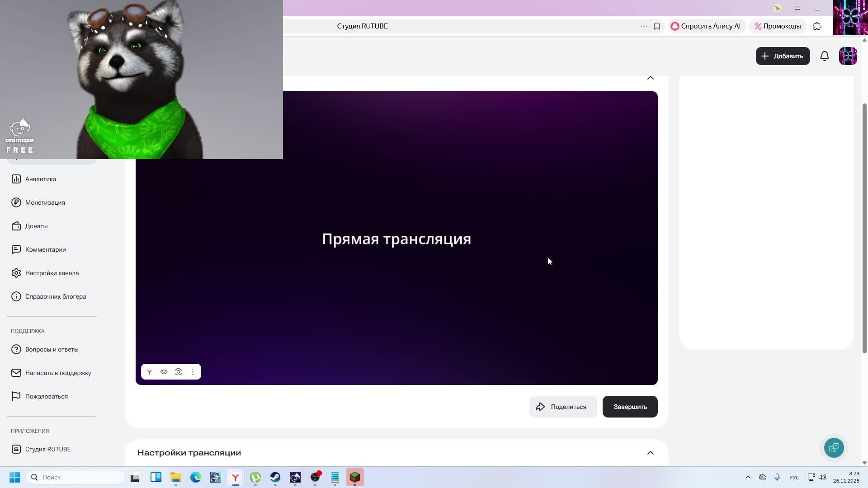
Task: Click the Yandex Y icon on video overlay
Action: tap(149, 372)
